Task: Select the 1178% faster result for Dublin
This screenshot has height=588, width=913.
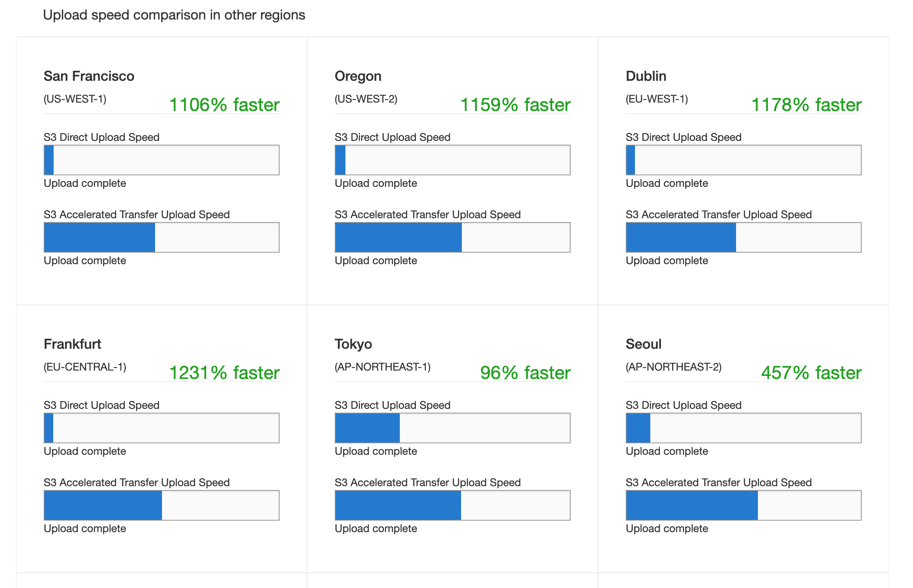Action: click(x=806, y=104)
